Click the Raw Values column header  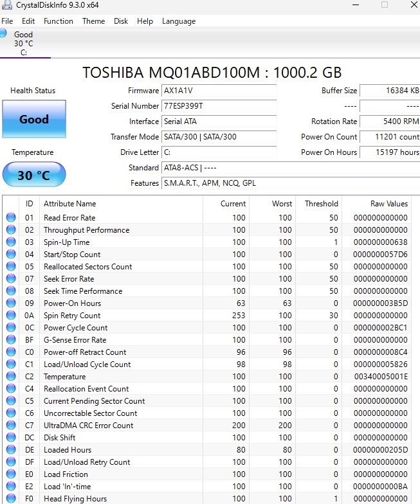click(388, 204)
